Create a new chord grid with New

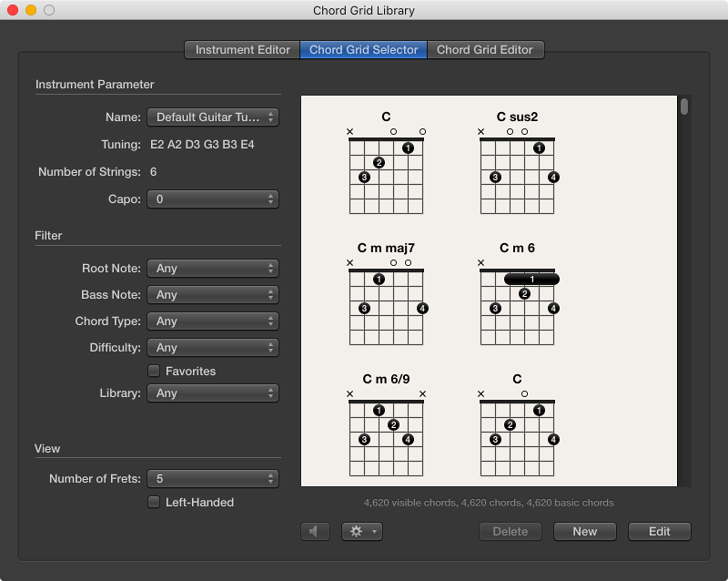point(584,531)
